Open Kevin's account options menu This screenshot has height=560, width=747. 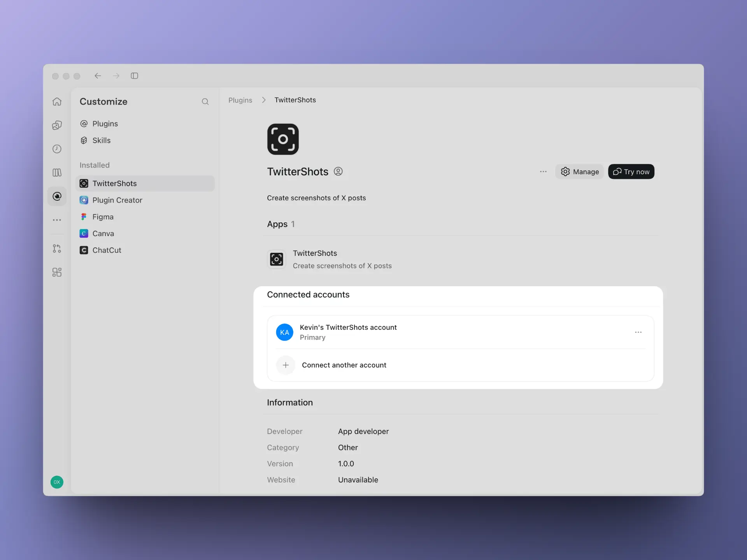coord(638,332)
